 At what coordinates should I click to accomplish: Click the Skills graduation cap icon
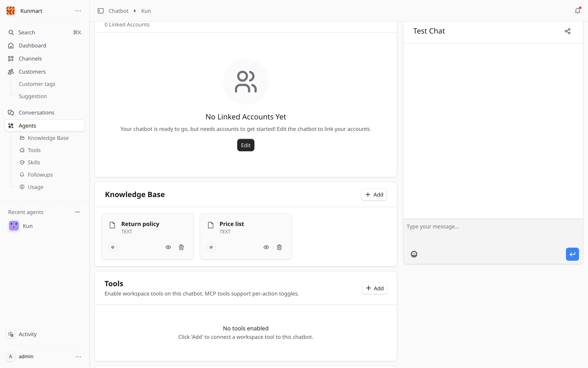click(22, 162)
